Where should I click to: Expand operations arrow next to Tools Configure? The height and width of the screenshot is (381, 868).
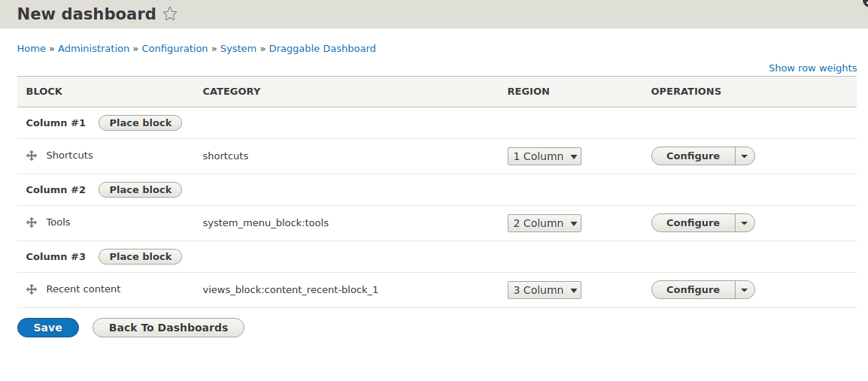745,223
